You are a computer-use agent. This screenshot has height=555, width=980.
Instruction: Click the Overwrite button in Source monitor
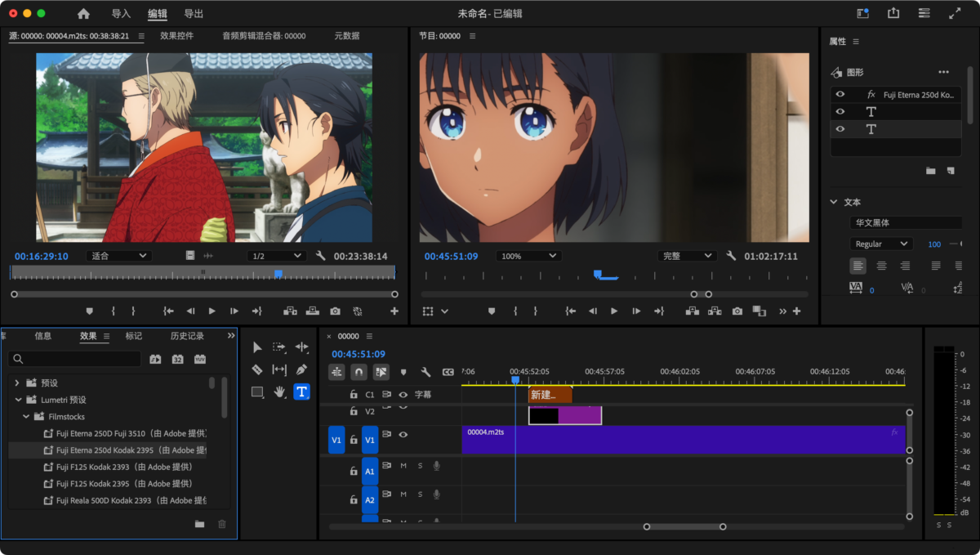(312, 311)
